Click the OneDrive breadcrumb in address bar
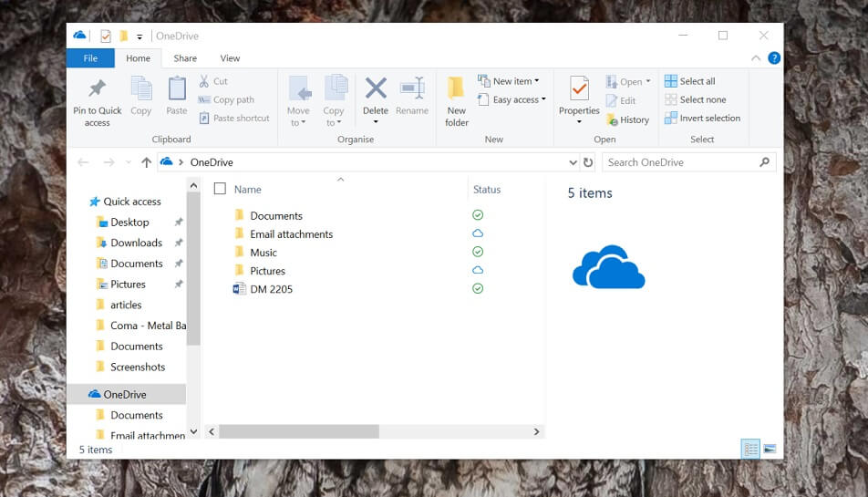The width and height of the screenshot is (868, 497). pos(212,162)
